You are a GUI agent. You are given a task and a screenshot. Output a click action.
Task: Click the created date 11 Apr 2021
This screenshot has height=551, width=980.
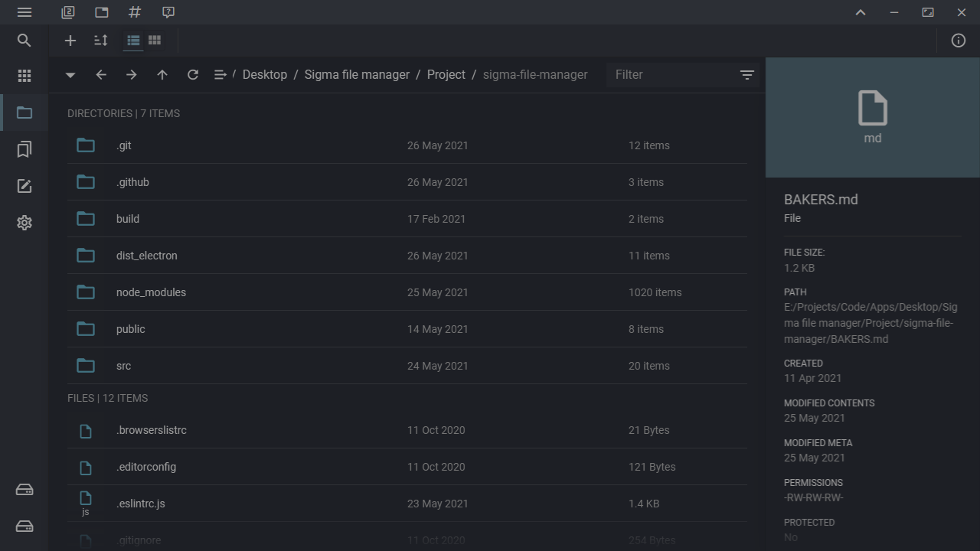[x=812, y=378]
